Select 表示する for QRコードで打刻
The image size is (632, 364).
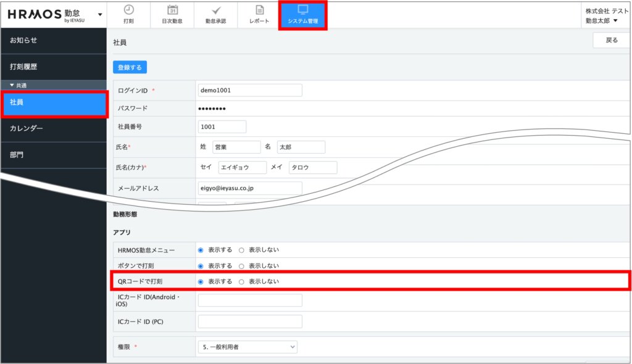[x=201, y=281]
